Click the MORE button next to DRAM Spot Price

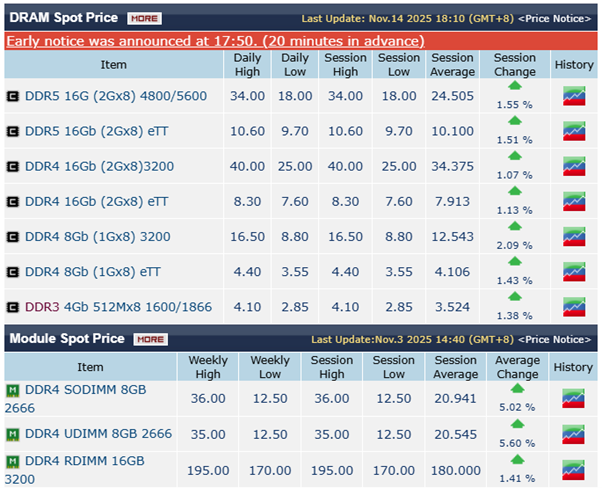tap(144, 18)
